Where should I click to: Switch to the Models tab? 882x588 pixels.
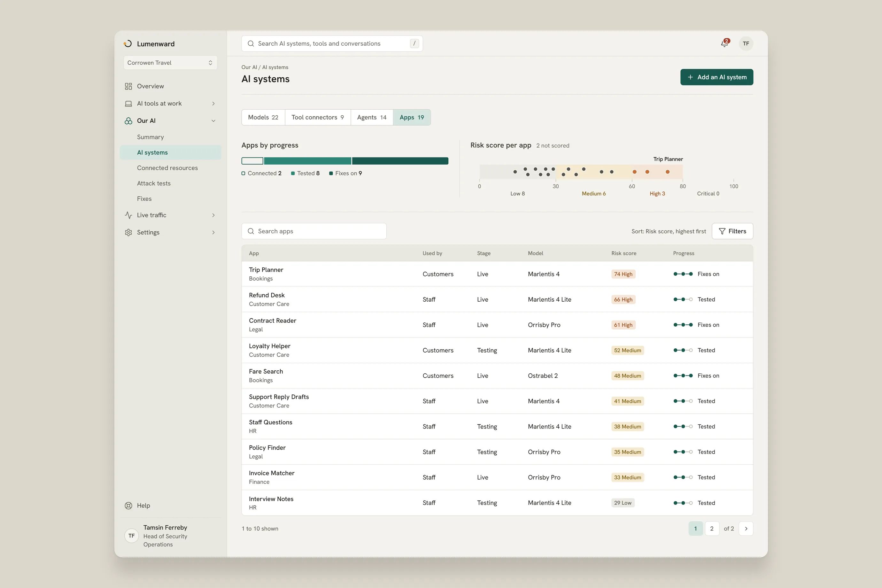click(263, 117)
